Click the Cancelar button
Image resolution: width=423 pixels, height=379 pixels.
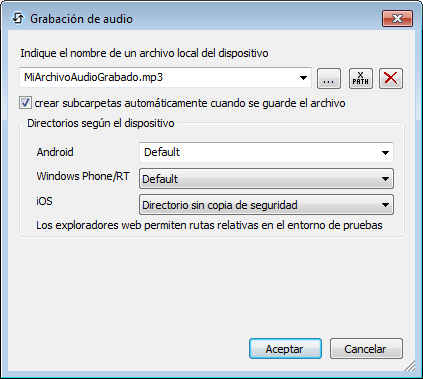coord(366,349)
